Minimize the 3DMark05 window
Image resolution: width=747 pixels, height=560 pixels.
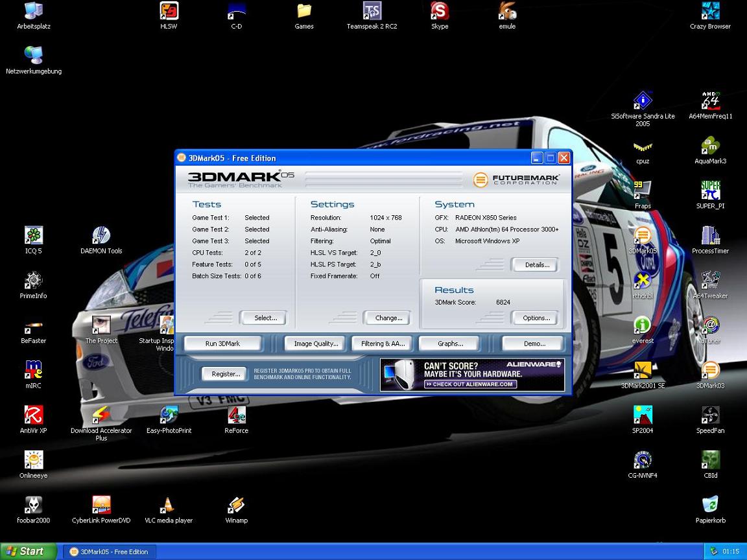[537, 157]
